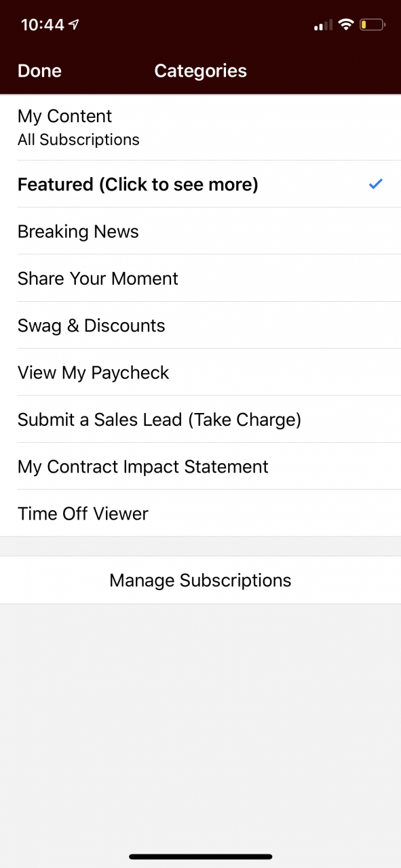Tap the cellular signal bars icon
Screen dimensions: 401x868
click(323, 26)
